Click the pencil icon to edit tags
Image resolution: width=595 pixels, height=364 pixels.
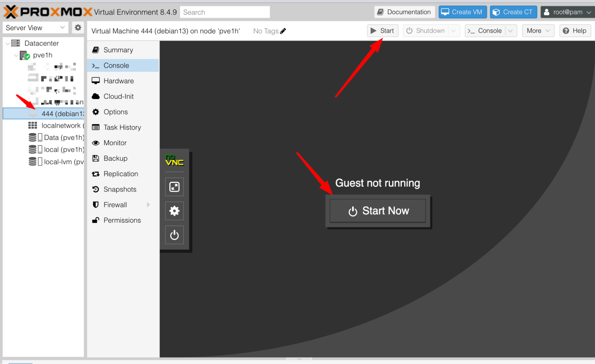click(283, 31)
